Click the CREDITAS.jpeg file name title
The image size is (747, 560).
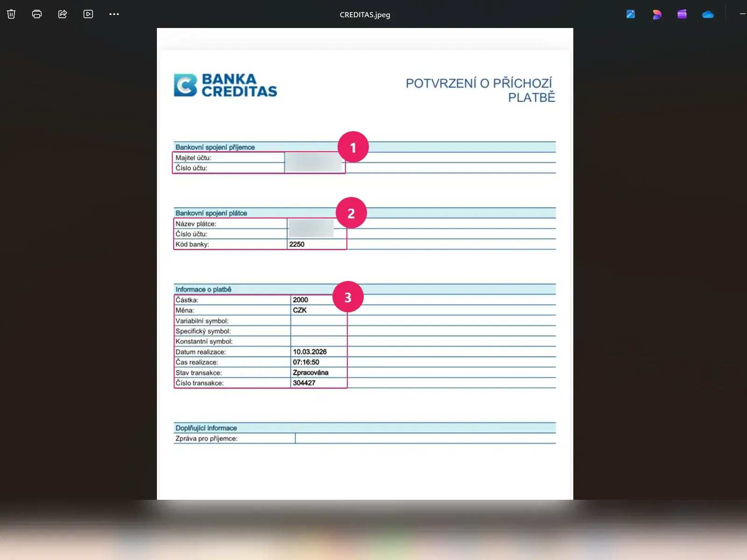pyautogui.click(x=365, y=14)
